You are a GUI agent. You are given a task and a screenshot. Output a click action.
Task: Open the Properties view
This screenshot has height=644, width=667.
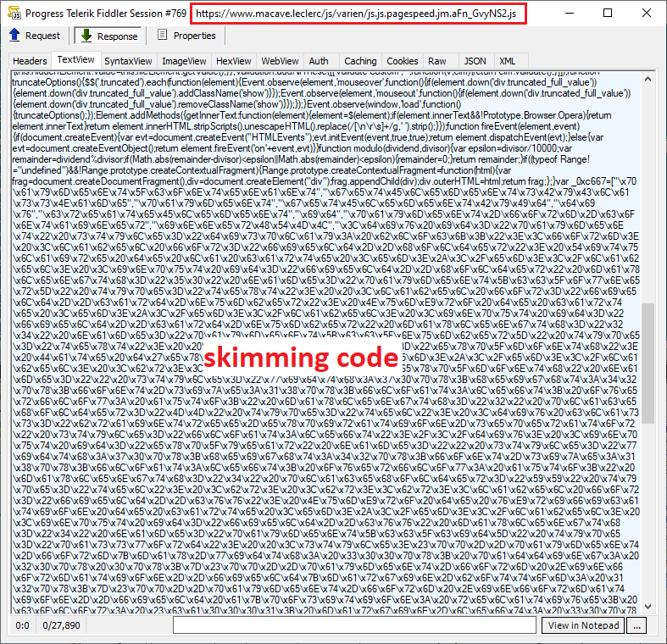click(186, 36)
